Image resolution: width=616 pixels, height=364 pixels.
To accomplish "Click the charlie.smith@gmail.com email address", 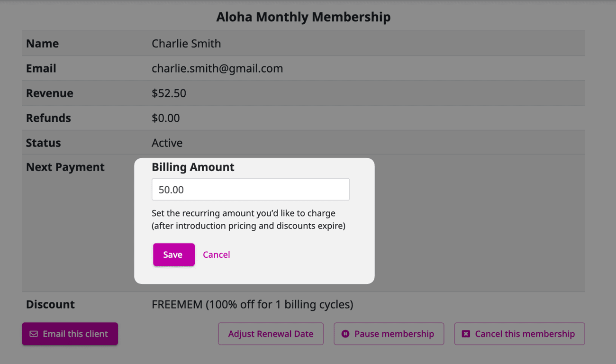I will (217, 68).
